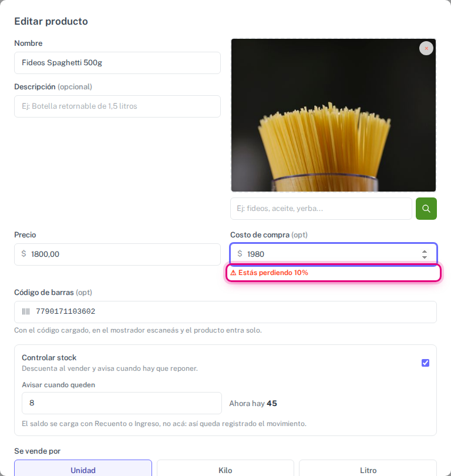Viewport: 451px width, 476px height.
Task: Edit the Nombre field with Fideos Spaghetti 500g
Action: [117, 63]
